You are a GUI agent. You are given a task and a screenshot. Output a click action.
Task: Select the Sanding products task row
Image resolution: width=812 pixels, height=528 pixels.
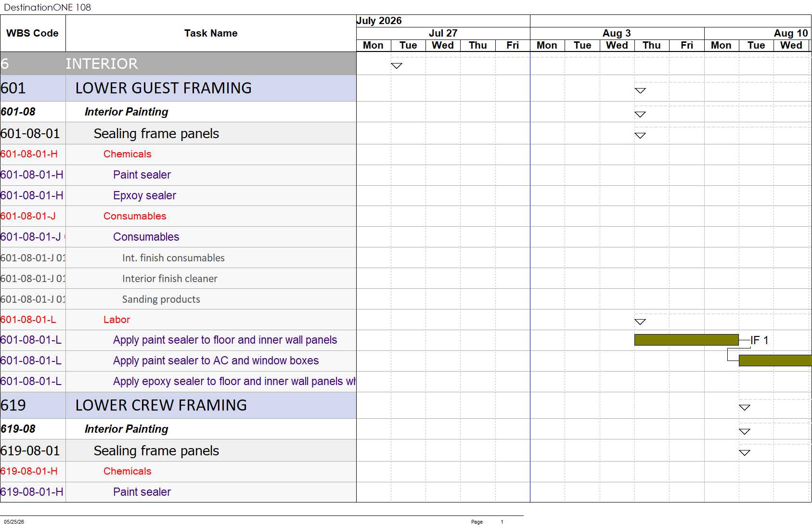tap(178, 299)
